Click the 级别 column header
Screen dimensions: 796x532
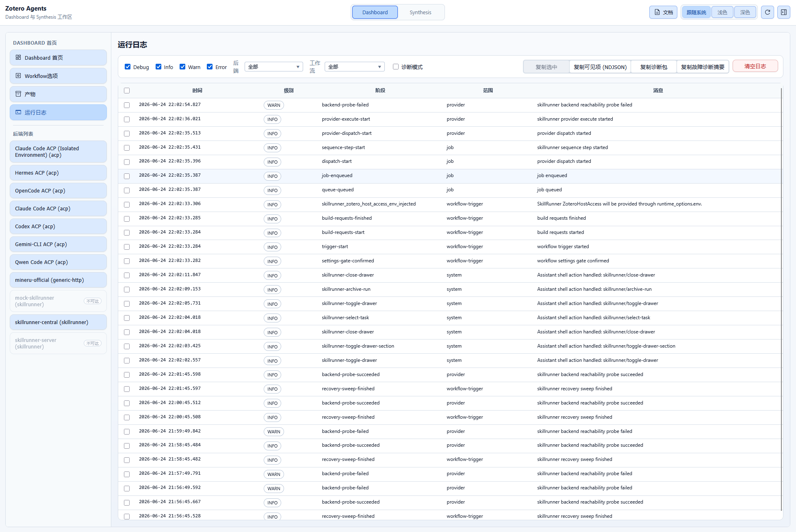(288, 91)
